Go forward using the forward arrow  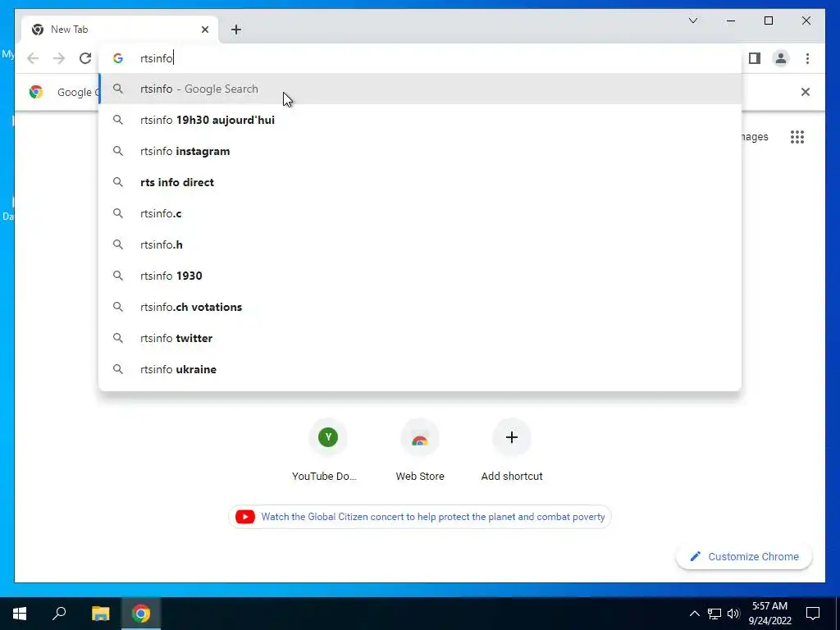pos(59,58)
